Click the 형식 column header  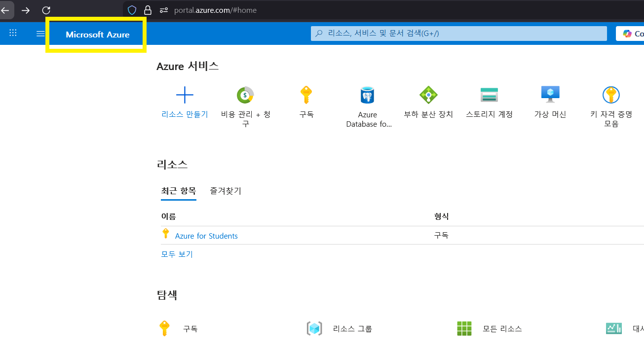(x=442, y=216)
